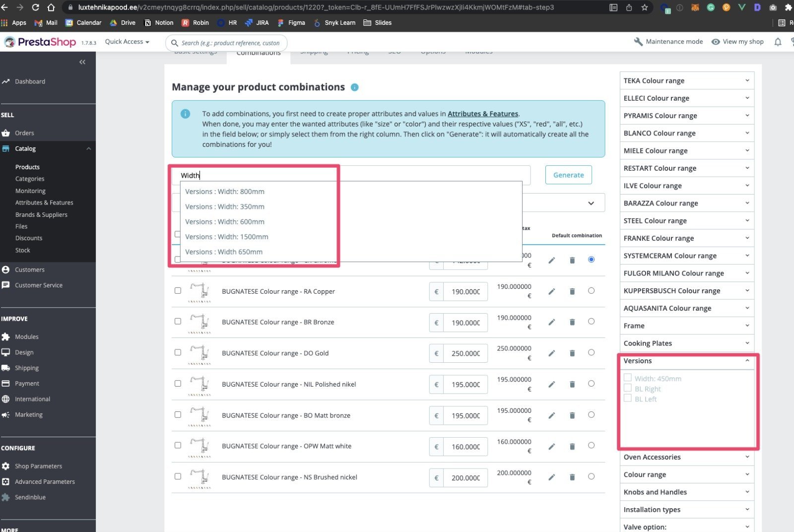This screenshot has height=532, width=794.
Task: Edit the NIL Polished nikel combination
Action: coord(551,384)
